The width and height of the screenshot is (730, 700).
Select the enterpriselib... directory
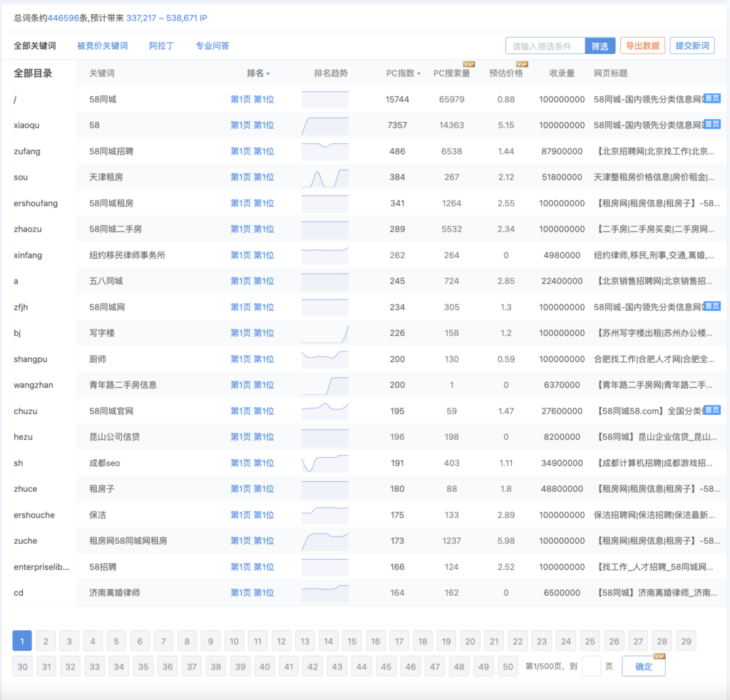point(41,567)
